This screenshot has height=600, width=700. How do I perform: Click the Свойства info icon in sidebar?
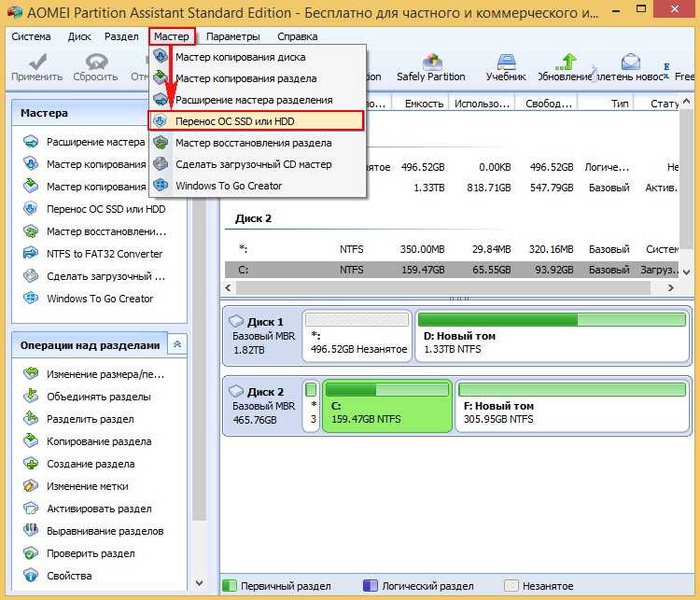click(31, 576)
